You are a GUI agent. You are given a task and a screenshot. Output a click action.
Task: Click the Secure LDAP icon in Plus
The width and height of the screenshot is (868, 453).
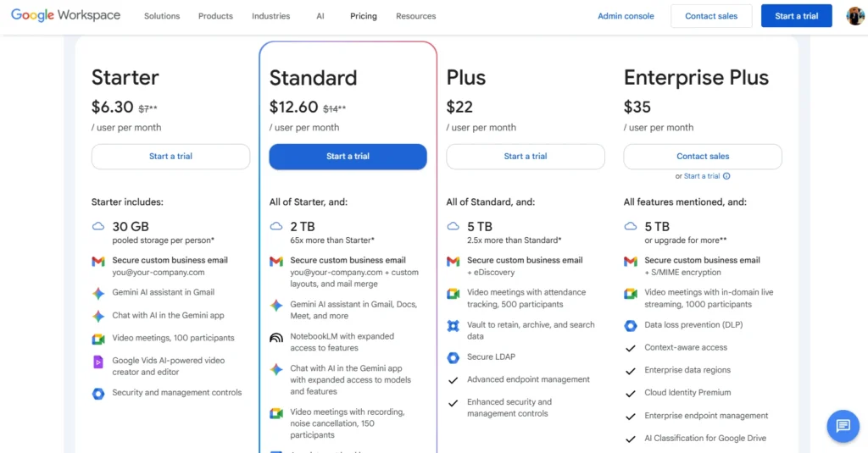click(x=453, y=357)
